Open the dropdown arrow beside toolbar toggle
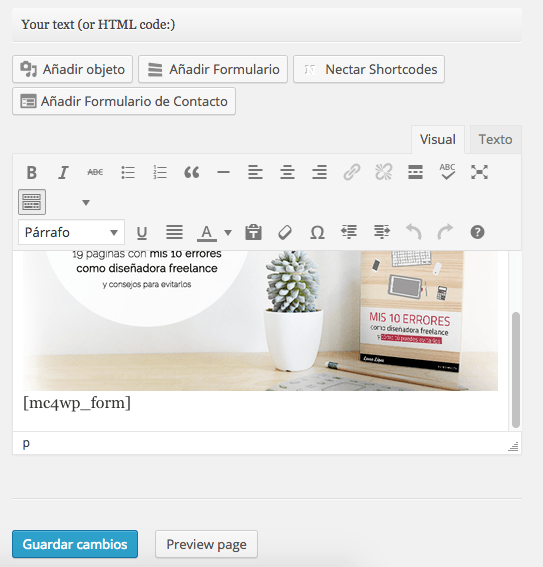The image size is (543, 567). 86,202
